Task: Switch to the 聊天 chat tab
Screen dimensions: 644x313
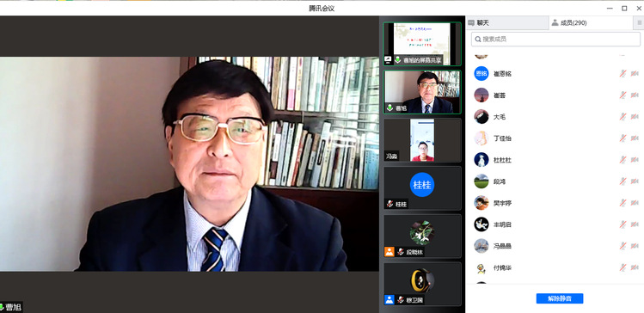Action: [506, 23]
